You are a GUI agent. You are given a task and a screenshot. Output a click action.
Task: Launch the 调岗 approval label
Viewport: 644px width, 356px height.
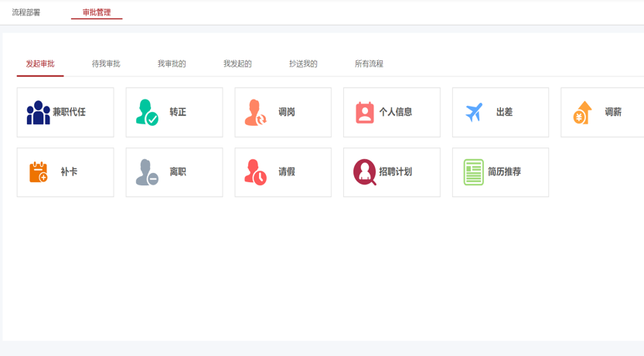287,112
